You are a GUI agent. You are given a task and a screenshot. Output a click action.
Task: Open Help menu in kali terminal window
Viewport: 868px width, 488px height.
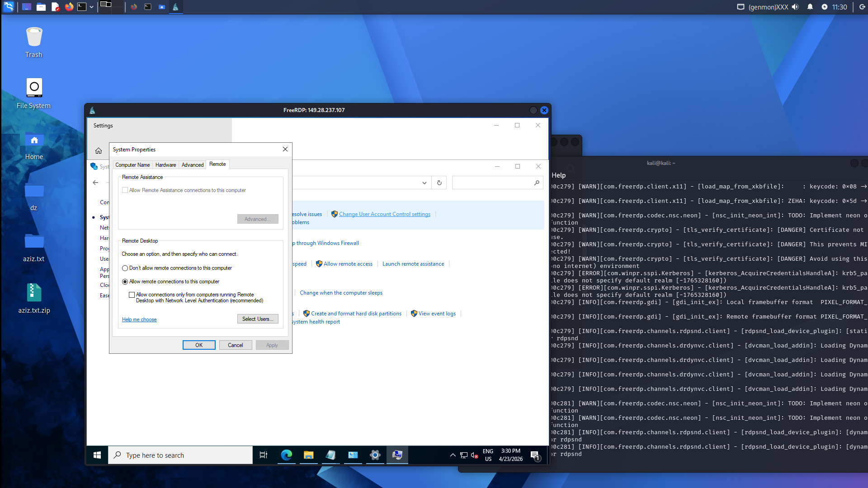click(558, 175)
